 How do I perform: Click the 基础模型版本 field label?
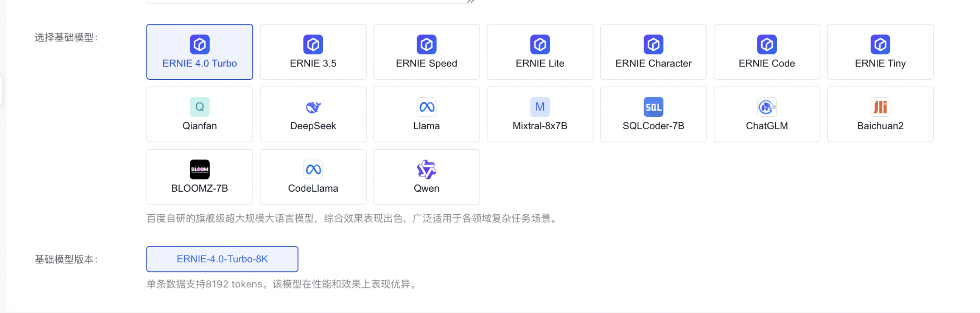tap(66, 259)
